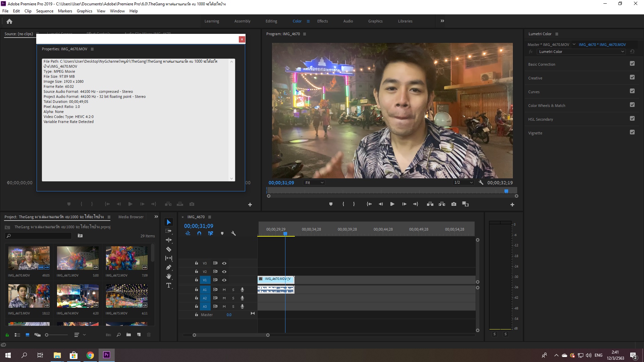The image size is (644, 362).
Task: Show more workspaces double chevron
Action: coord(442,21)
